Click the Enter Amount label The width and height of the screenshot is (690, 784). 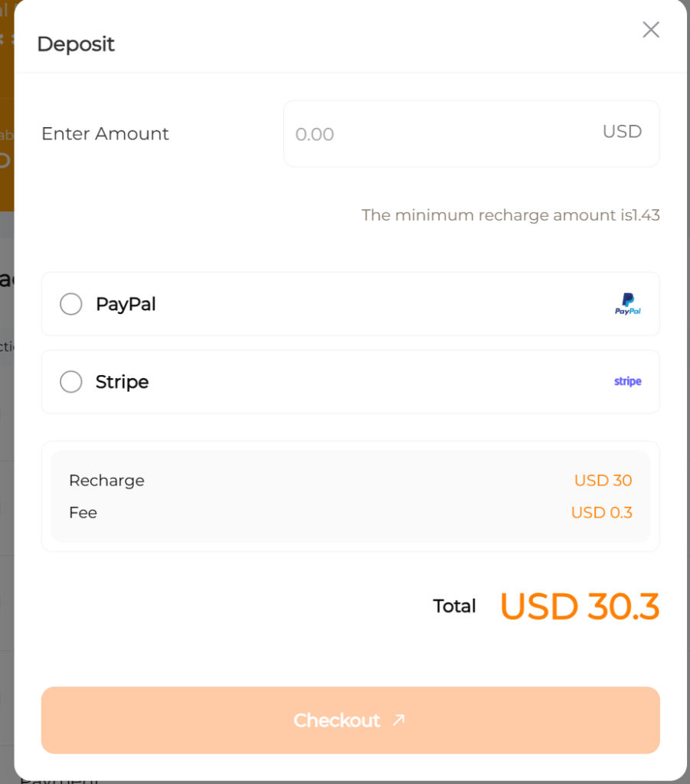pos(105,133)
